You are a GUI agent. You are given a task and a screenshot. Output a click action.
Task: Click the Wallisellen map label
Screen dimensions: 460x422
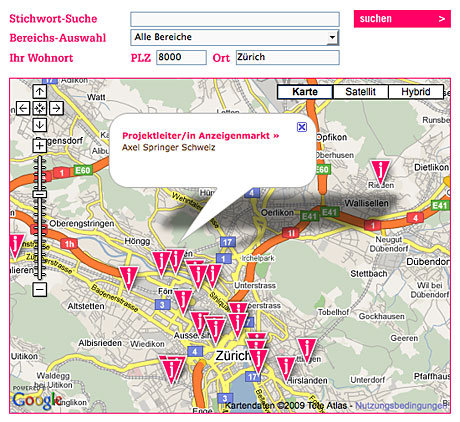coord(367,203)
